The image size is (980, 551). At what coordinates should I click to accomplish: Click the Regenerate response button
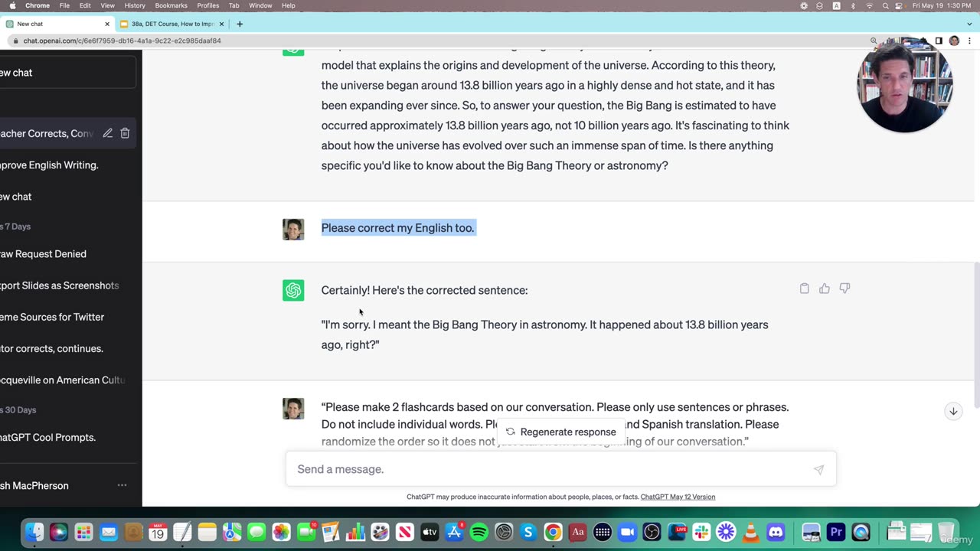click(x=560, y=432)
